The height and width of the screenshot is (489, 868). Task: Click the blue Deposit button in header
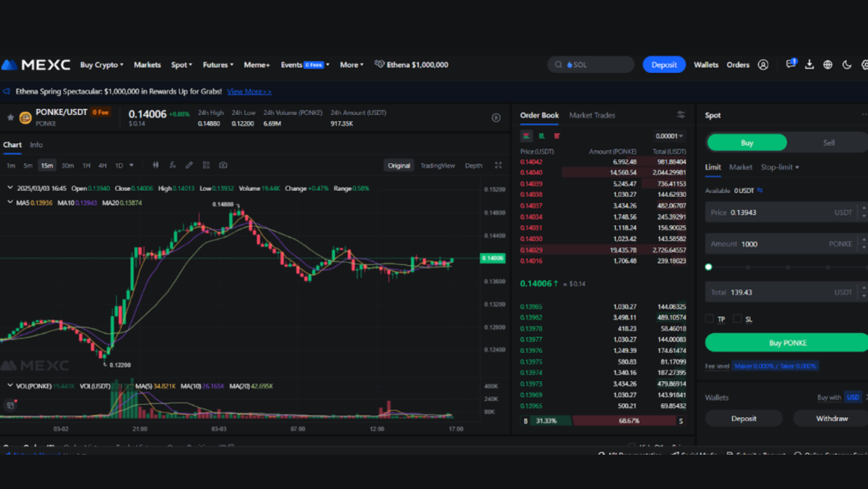pyautogui.click(x=664, y=64)
